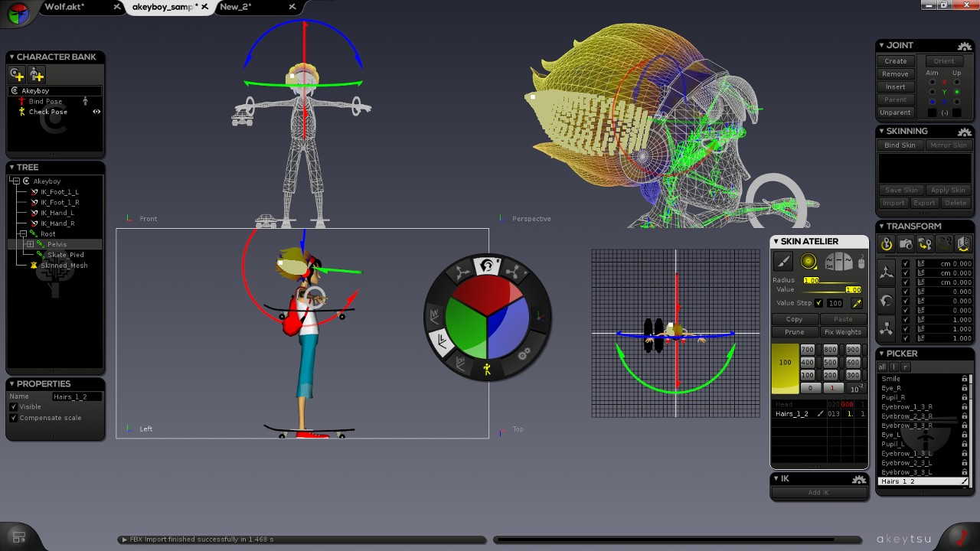
Task: Toggle the Visible checkbox in Properties
Action: click(x=14, y=407)
